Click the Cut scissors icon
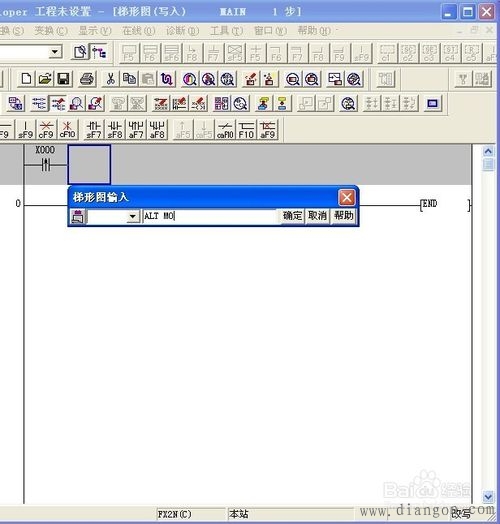The image size is (500, 524). coord(110,79)
